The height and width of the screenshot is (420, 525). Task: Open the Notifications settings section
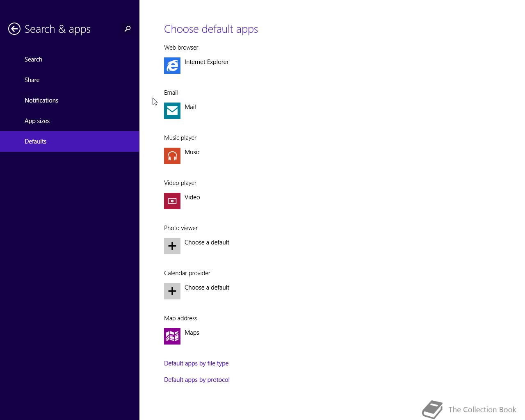click(70, 100)
